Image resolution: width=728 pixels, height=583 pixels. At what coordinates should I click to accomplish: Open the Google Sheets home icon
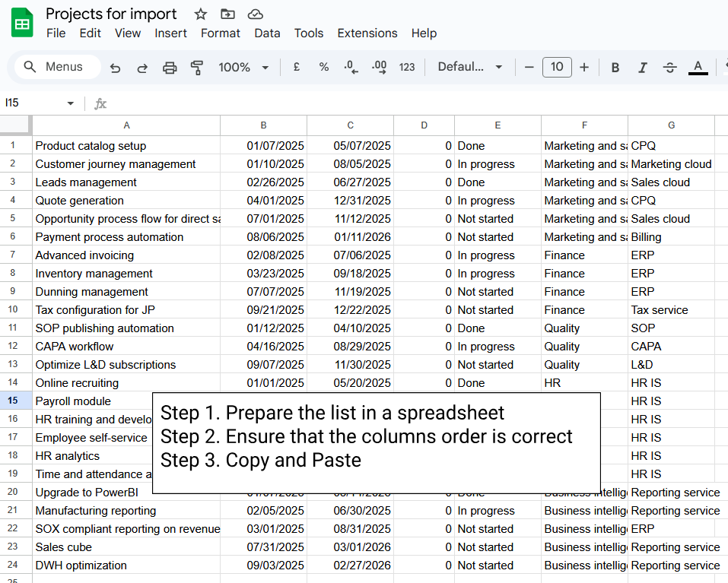tap(22, 23)
